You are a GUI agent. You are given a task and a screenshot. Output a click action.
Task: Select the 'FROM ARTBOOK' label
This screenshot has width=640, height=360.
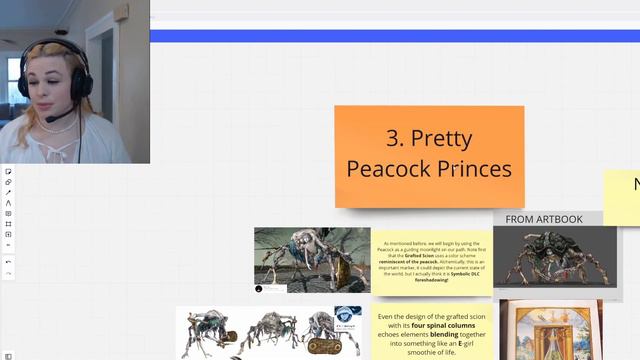click(x=544, y=219)
